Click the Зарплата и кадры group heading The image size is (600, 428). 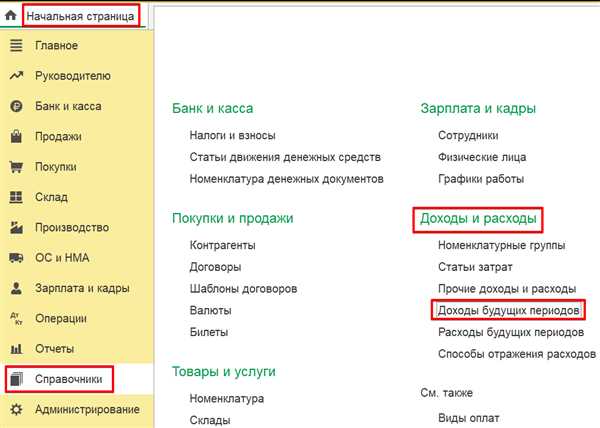pos(478,109)
